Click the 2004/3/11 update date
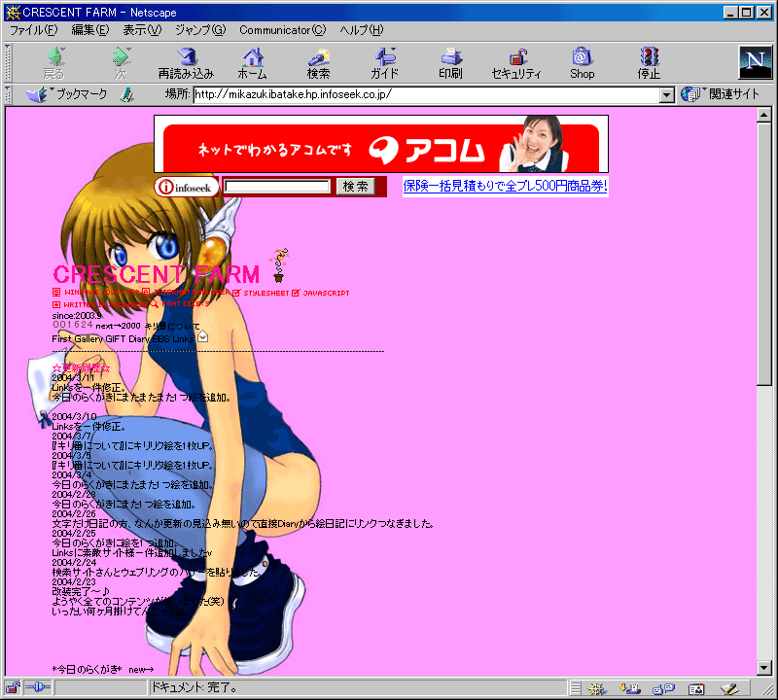The image size is (778, 700). pyautogui.click(x=73, y=377)
